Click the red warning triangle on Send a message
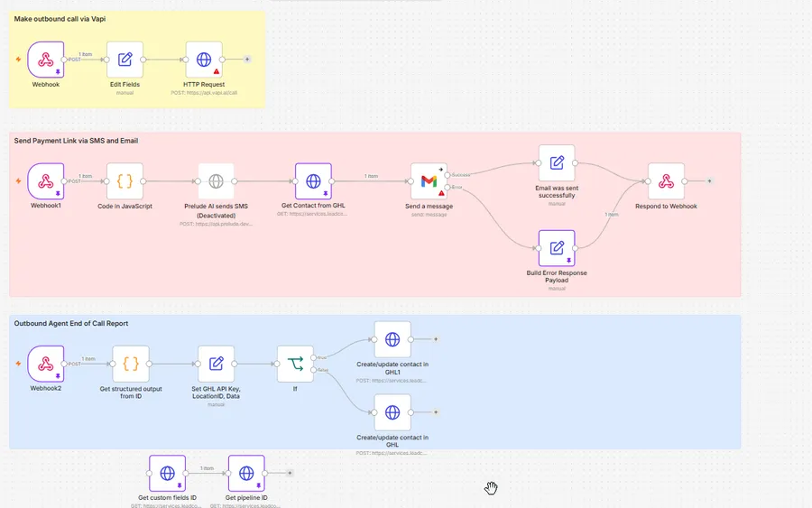Image resolution: width=812 pixels, height=508 pixels. (441, 193)
